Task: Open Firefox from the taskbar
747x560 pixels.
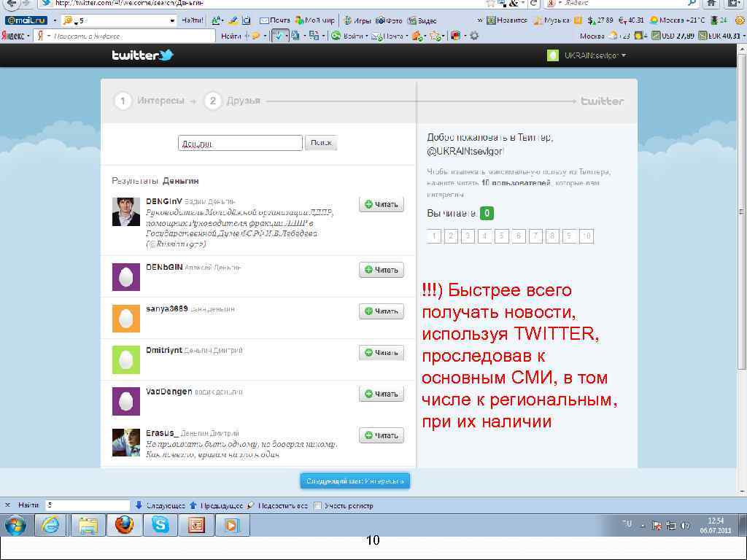Action: [124, 525]
